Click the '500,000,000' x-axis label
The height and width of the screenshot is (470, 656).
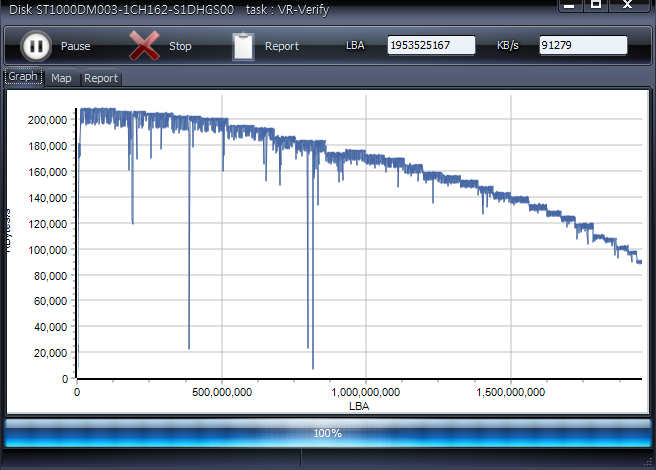(222, 392)
